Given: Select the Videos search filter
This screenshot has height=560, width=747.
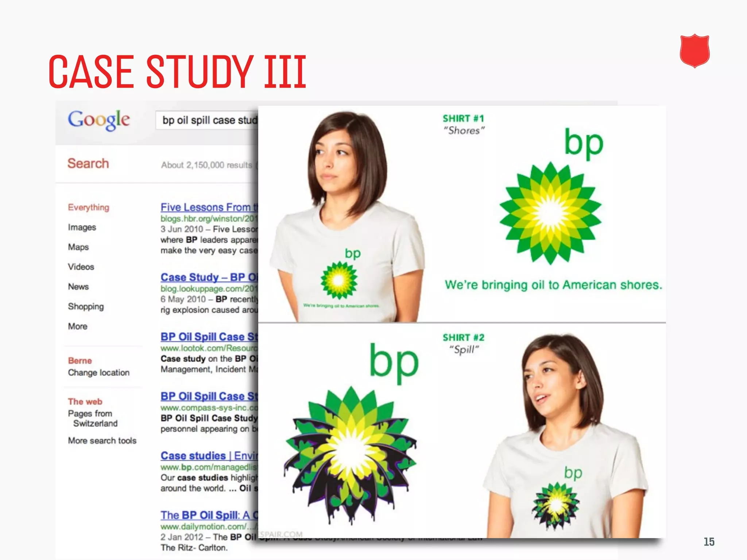Looking at the screenshot, I should click(x=81, y=267).
